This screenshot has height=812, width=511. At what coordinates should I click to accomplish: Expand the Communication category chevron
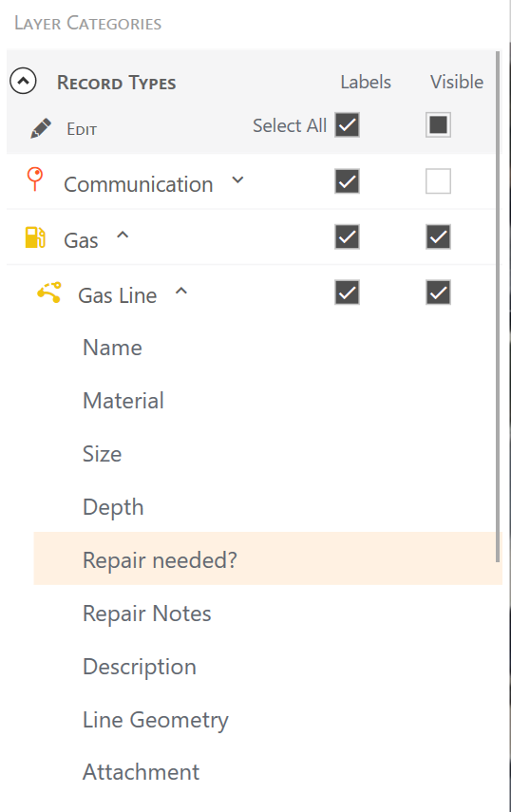point(237,180)
